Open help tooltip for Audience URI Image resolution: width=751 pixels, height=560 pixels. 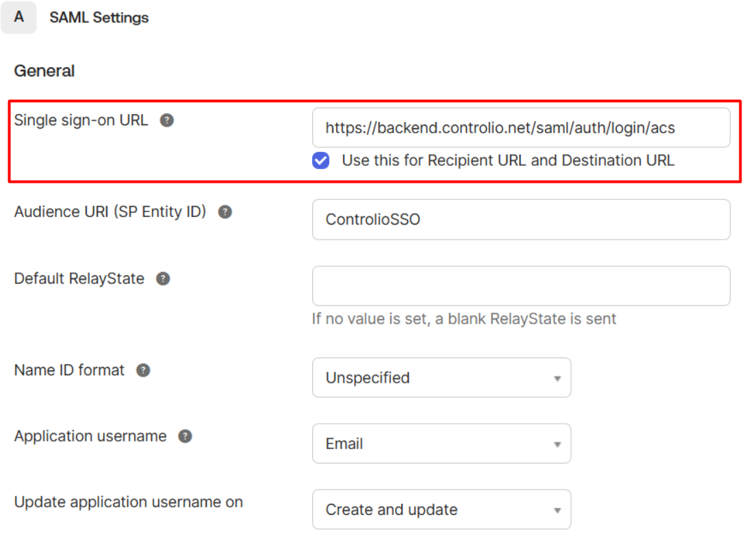coord(225,212)
